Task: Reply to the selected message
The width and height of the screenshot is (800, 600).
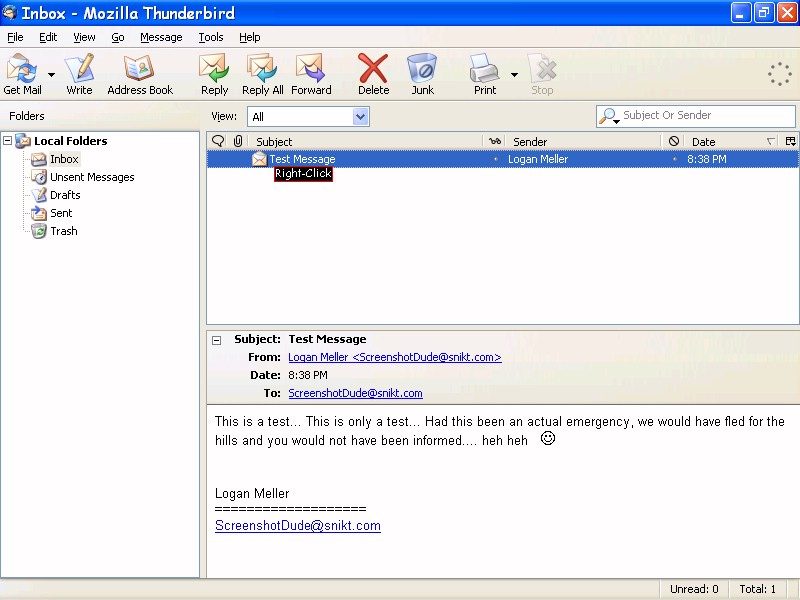Action: (x=214, y=74)
